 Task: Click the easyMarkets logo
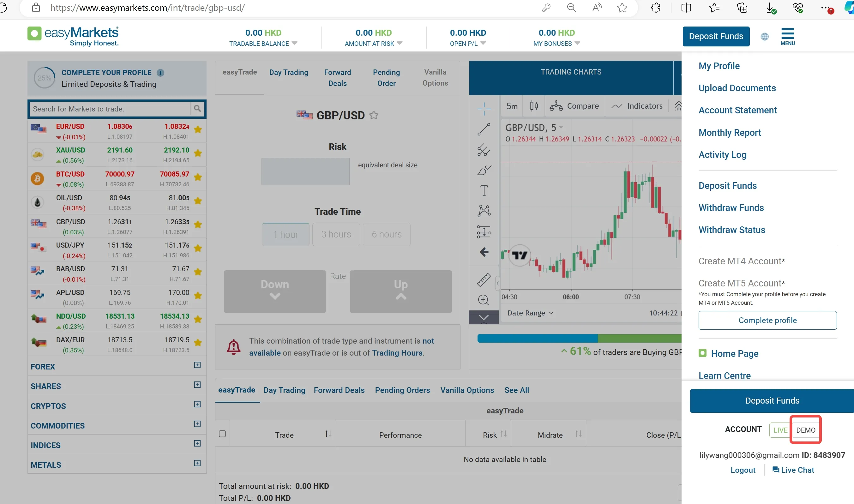73,36
